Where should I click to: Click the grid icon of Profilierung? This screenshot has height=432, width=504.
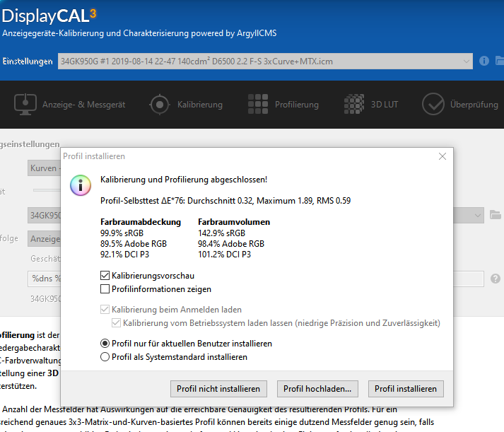(258, 104)
